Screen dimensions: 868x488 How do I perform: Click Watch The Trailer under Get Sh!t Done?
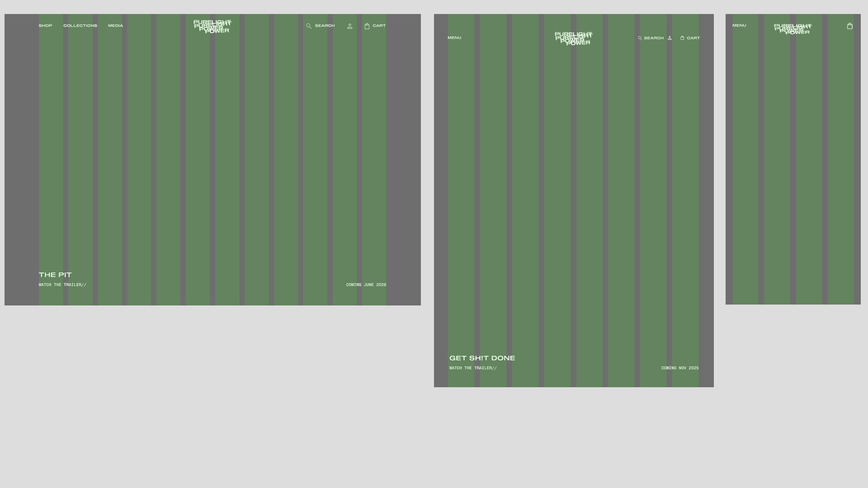click(x=473, y=368)
